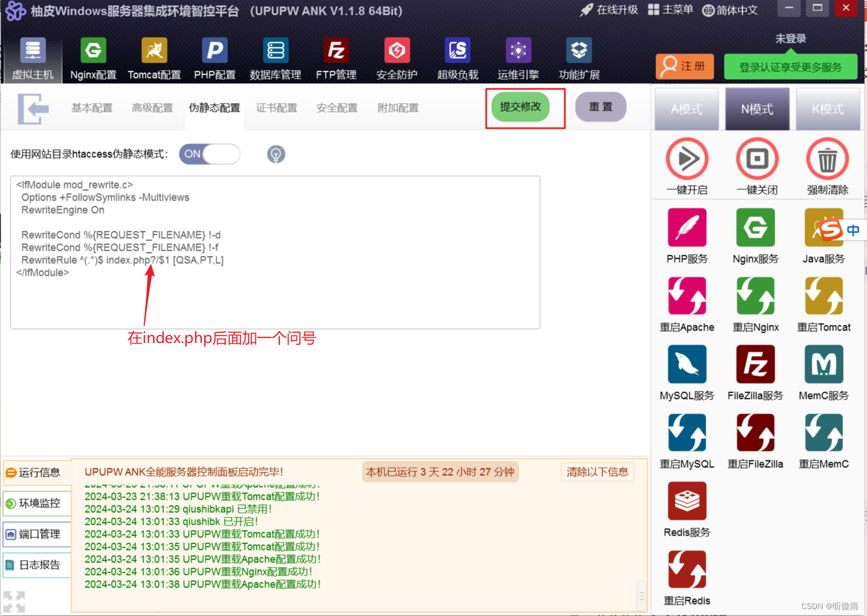
Task: Open the 虚拟主机 toolbar icon
Action: pos(32,59)
